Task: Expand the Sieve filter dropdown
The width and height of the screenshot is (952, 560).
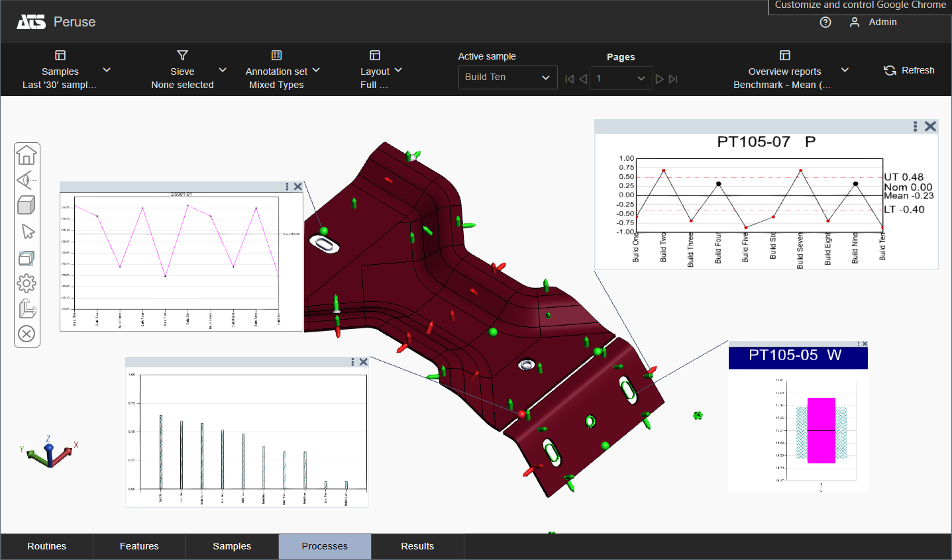Action: [x=223, y=70]
